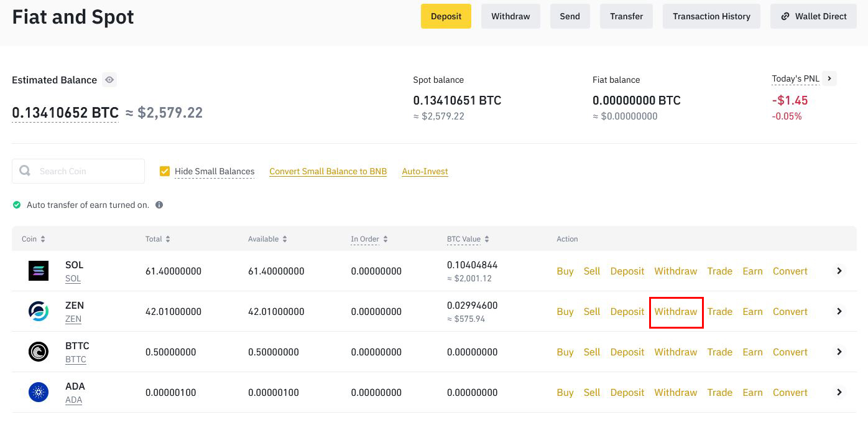Click Sell in the ZEN row

pyautogui.click(x=592, y=311)
